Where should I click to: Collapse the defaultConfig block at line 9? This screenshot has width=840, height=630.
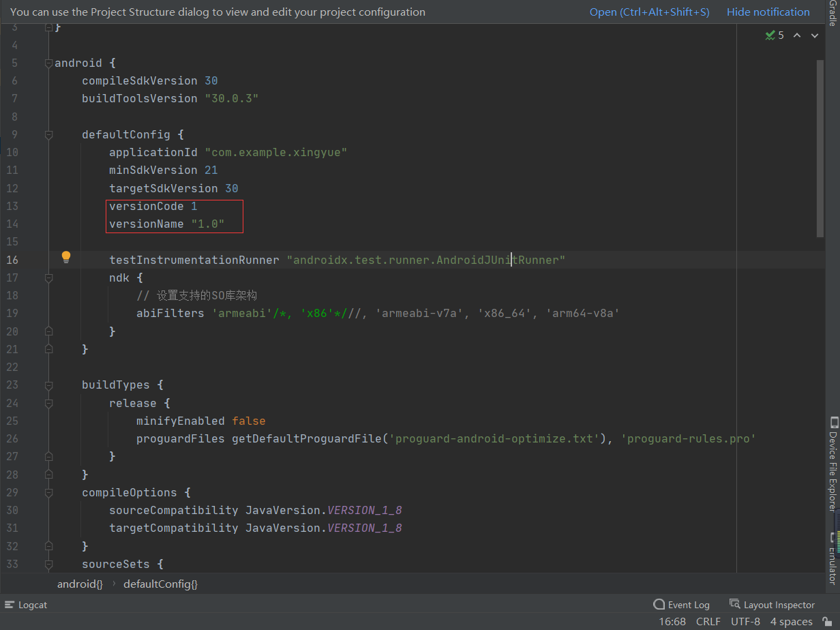click(48, 135)
